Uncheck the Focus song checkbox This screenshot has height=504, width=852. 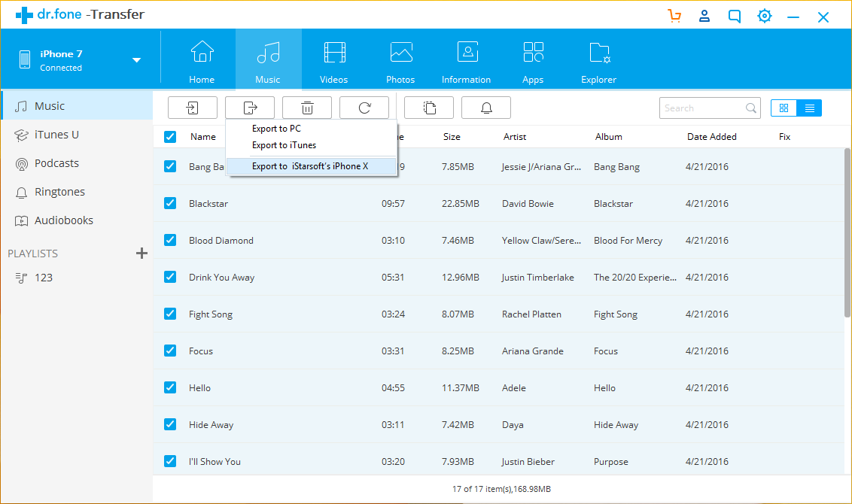170,351
